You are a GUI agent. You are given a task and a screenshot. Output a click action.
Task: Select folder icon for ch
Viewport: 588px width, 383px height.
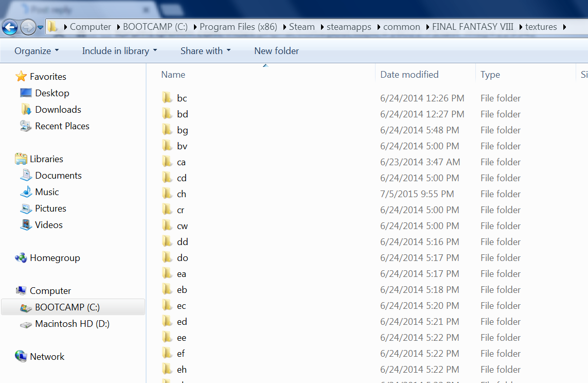[167, 194]
